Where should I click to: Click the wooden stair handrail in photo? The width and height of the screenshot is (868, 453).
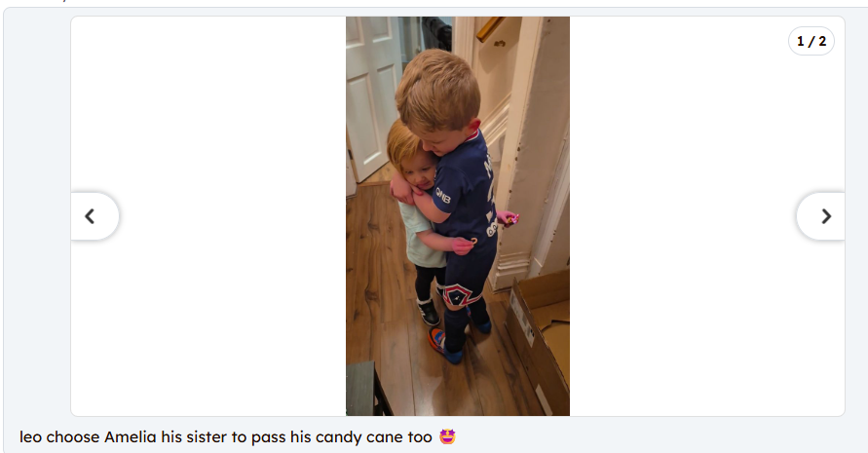point(490,27)
